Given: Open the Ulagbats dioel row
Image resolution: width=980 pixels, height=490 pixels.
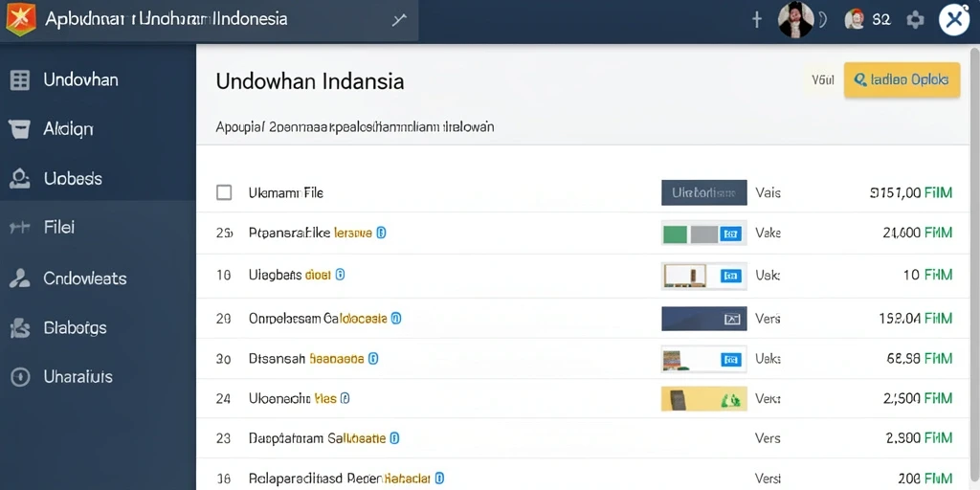Looking at the screenshot, I should point(585,275).
